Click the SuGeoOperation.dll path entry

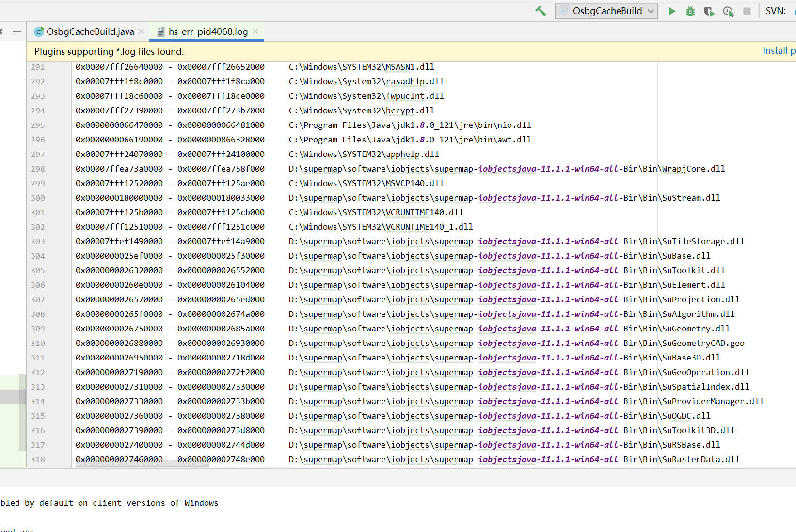(519, 372)
